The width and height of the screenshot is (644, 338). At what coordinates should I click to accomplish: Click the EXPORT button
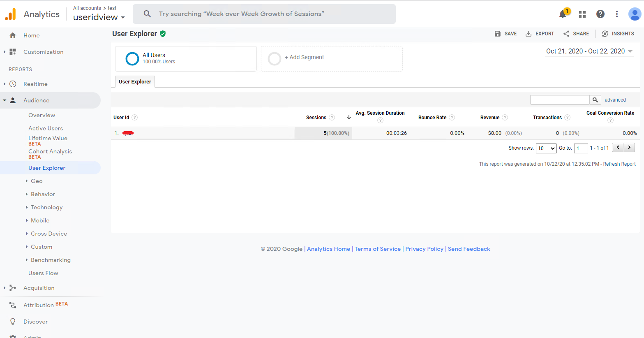(540, 34)
